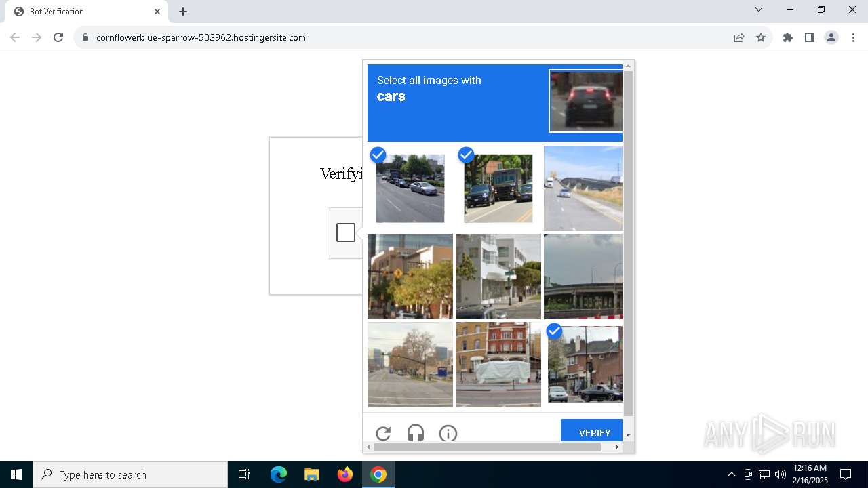
Task: Click captcha vertical scrollbar down arrow
Action: [628, 435]
